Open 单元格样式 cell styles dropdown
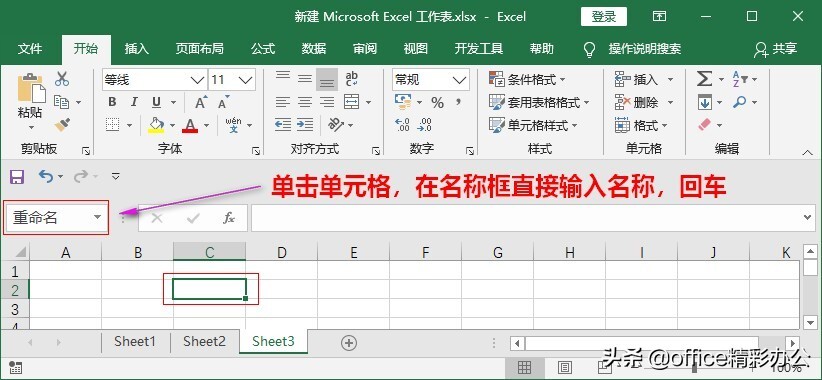Viewport: 822px width, 380px height. tap(533, 125)
